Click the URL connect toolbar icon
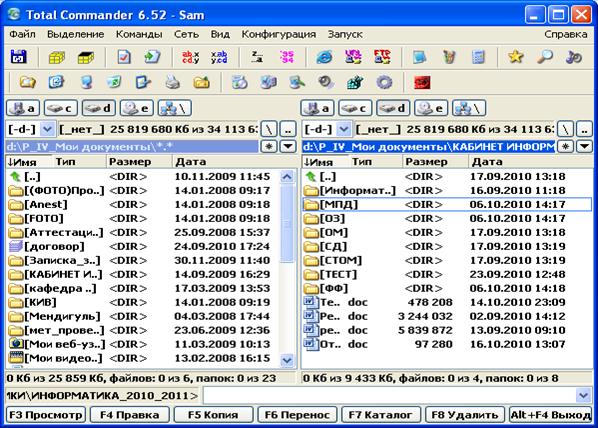 [353, 57]
